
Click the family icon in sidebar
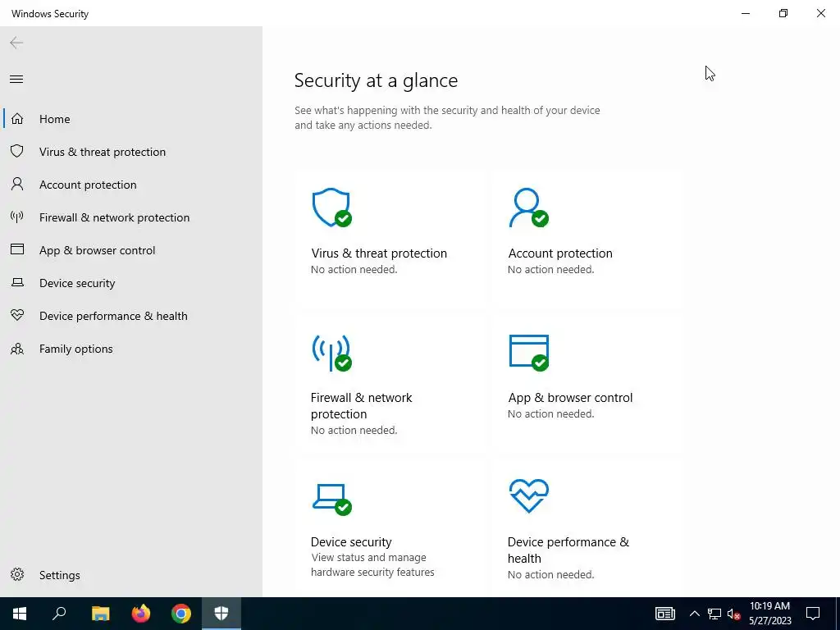17,349
